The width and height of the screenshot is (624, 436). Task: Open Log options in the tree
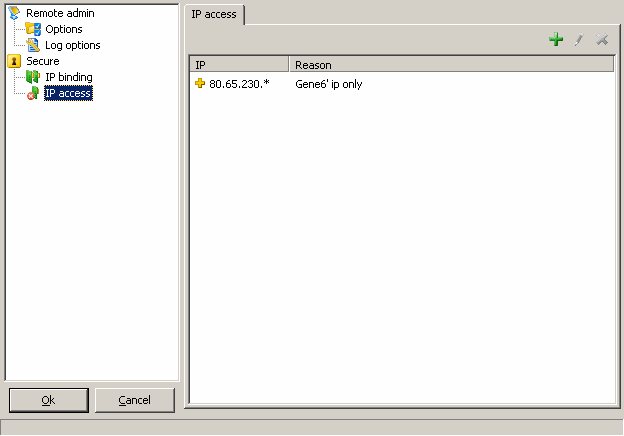click(72, 45)
